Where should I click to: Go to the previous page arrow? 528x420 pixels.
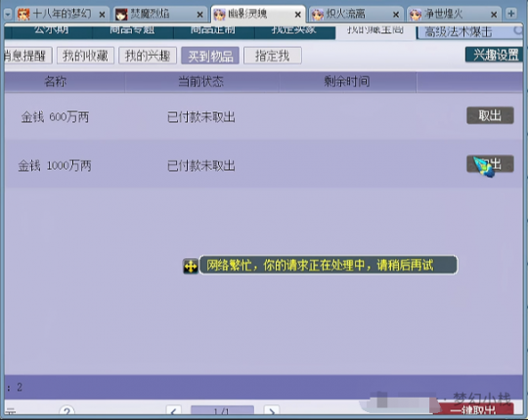tap(174, 411)
